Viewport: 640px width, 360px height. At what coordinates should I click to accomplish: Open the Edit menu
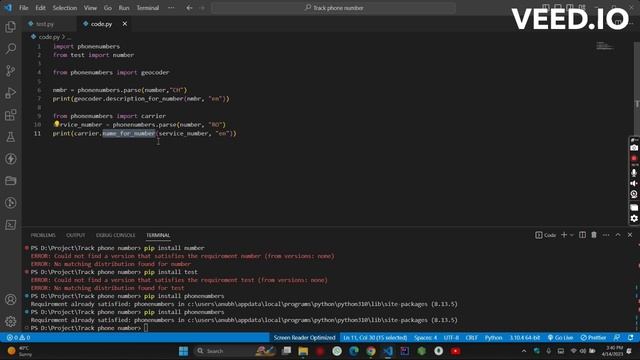pos(40,8)
